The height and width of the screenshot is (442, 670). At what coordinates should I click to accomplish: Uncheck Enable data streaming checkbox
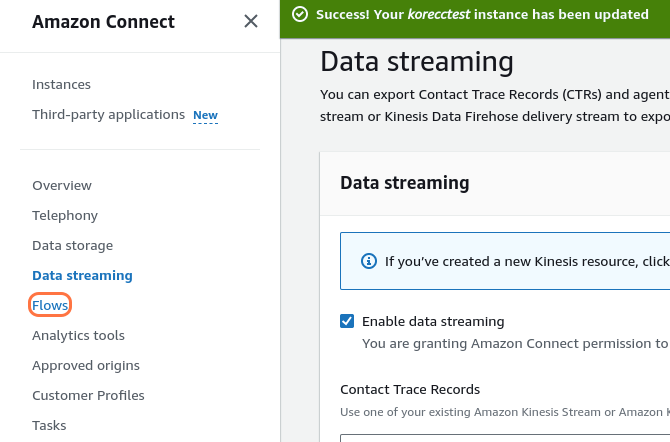click(348, 321)
